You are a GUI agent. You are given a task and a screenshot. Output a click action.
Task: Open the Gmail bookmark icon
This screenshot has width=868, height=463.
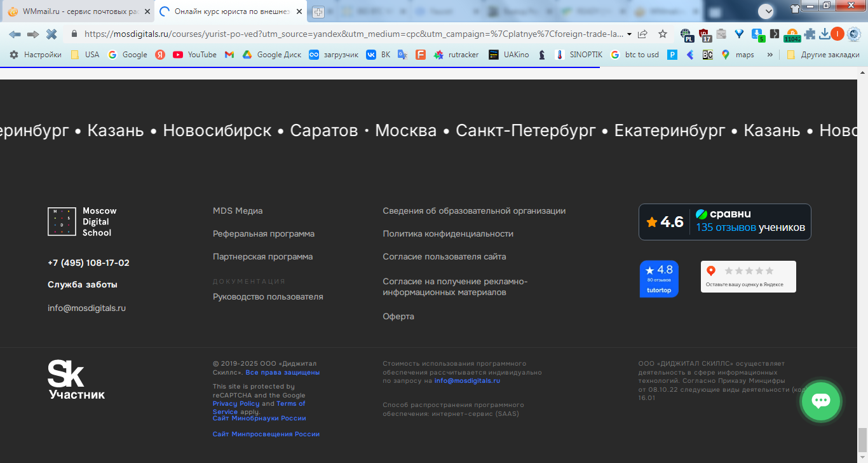pos(229,55)
